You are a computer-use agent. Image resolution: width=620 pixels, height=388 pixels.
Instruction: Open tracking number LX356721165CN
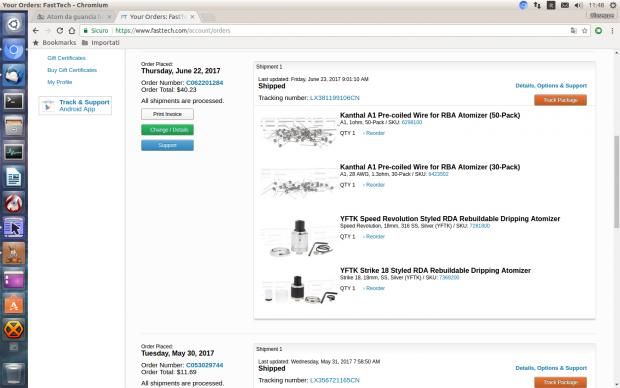(335, 380)
